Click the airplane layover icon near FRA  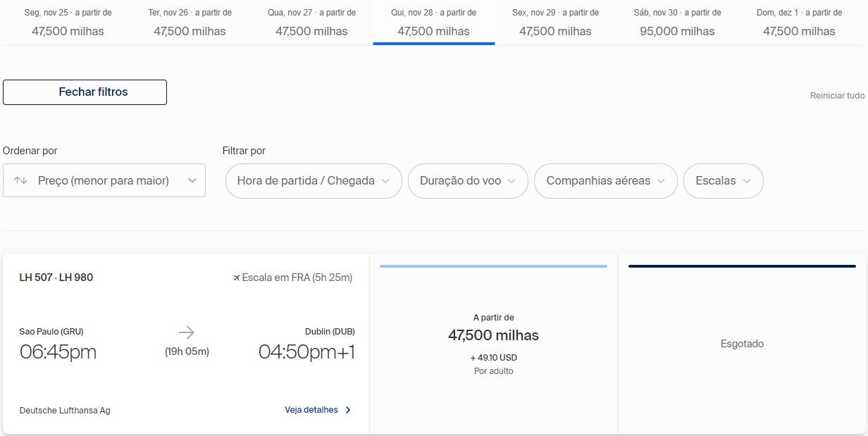pos(237,278)
